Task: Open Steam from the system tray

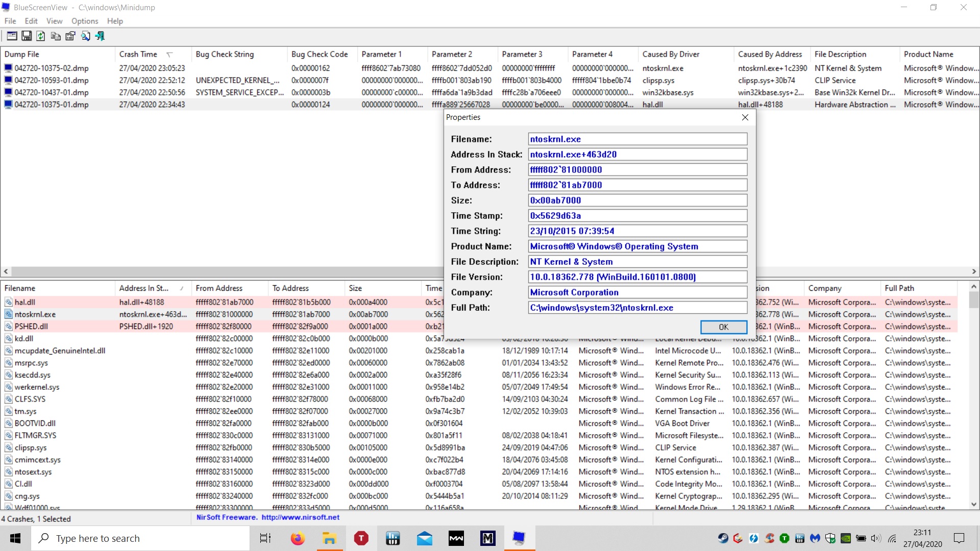Action: (x=723, y=538)
